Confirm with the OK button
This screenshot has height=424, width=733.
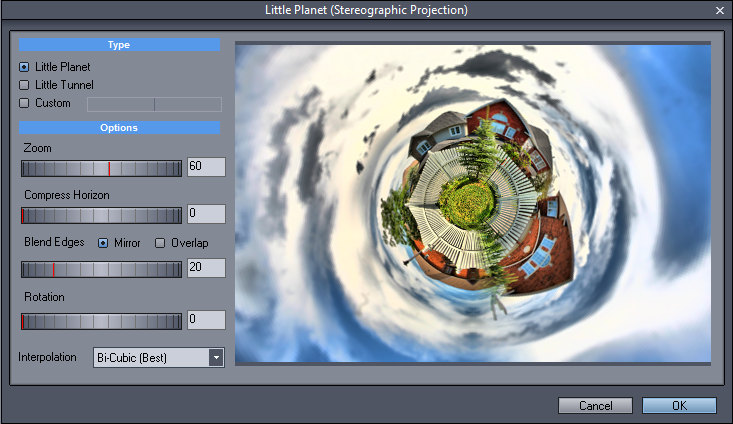point(679,405)
